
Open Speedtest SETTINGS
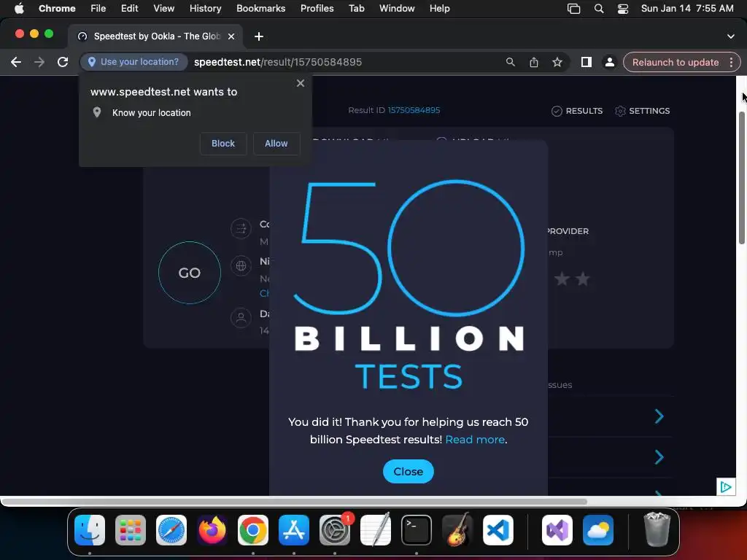click(x=642, y=111)
